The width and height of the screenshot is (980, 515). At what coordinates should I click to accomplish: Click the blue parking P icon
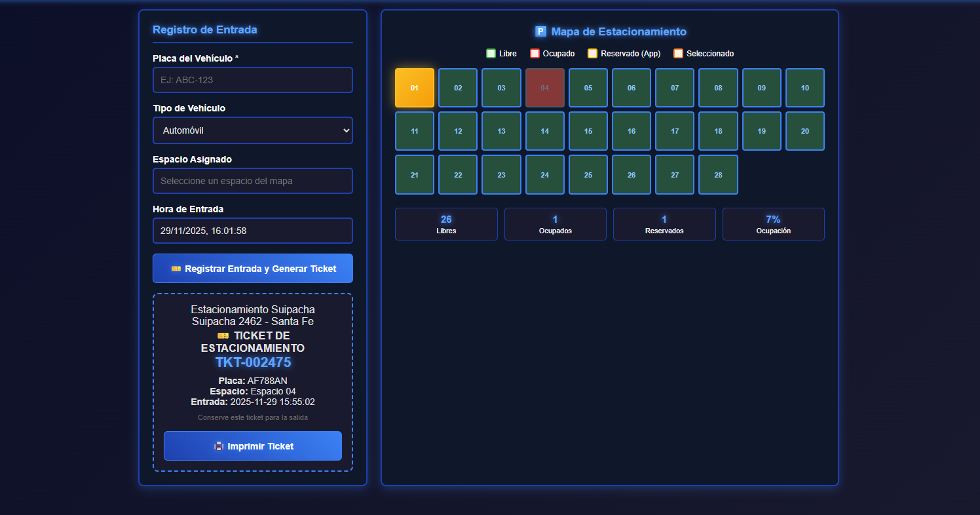pos(540,31)
